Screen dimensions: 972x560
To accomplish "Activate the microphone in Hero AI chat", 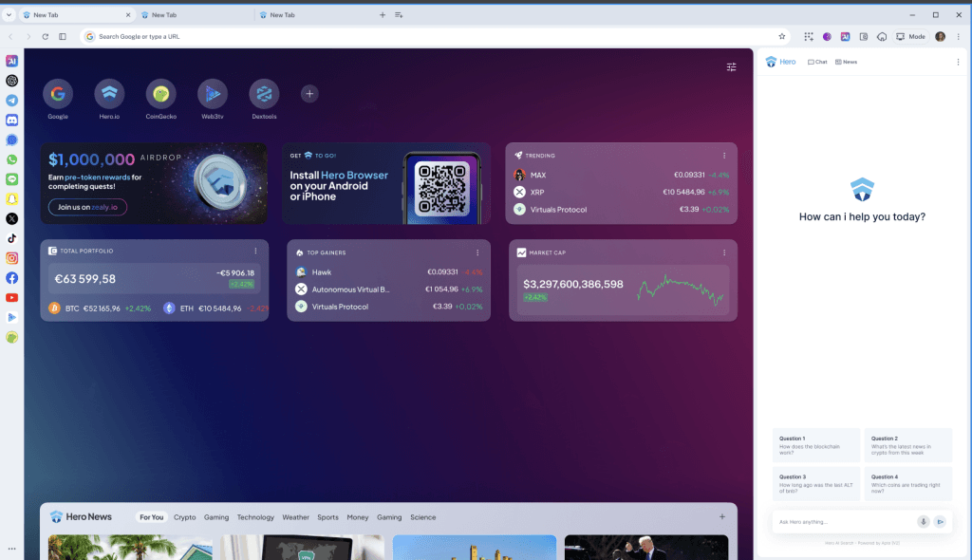I will pos(923,522).
